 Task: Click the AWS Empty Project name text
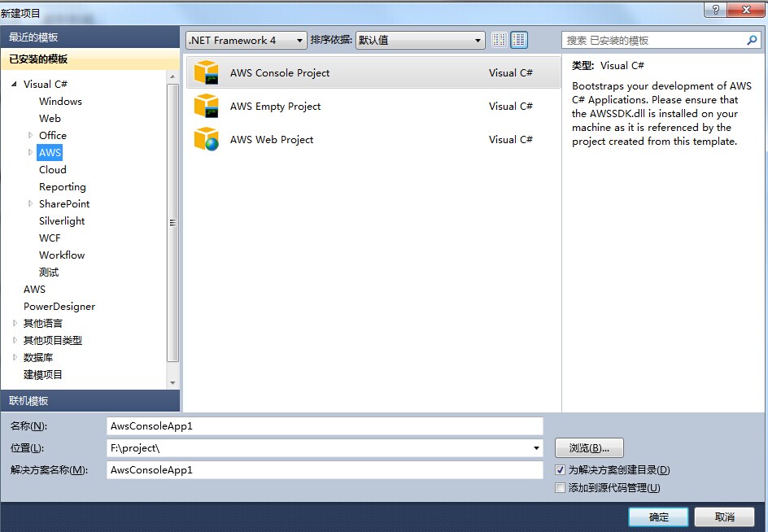click(x=275, y=106)
